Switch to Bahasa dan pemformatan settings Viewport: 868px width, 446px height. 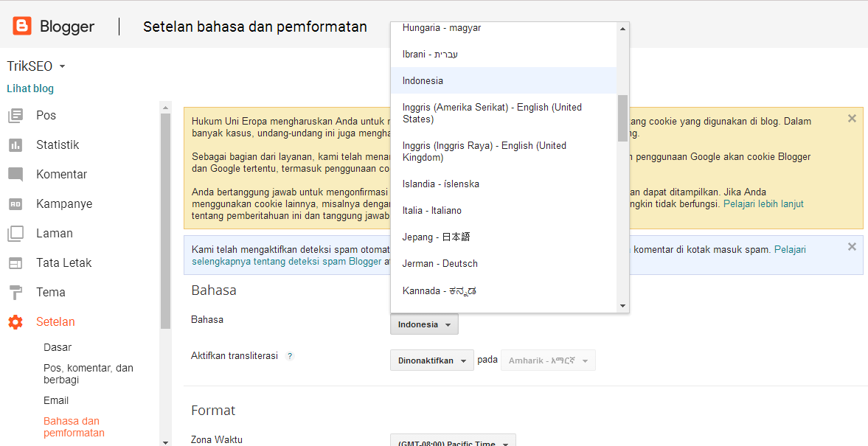tap(72, 426)
